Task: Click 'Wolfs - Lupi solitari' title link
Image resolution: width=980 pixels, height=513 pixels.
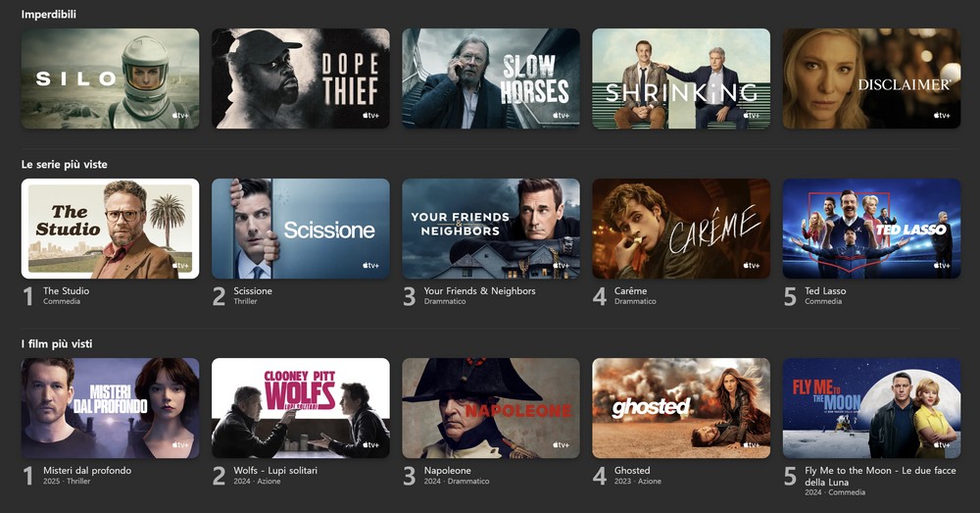Action: 275,471
